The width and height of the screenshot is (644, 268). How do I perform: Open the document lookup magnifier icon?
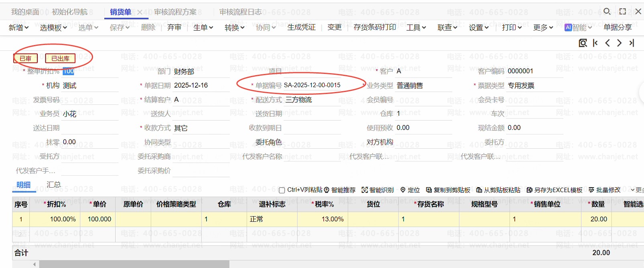coord(583,43)
